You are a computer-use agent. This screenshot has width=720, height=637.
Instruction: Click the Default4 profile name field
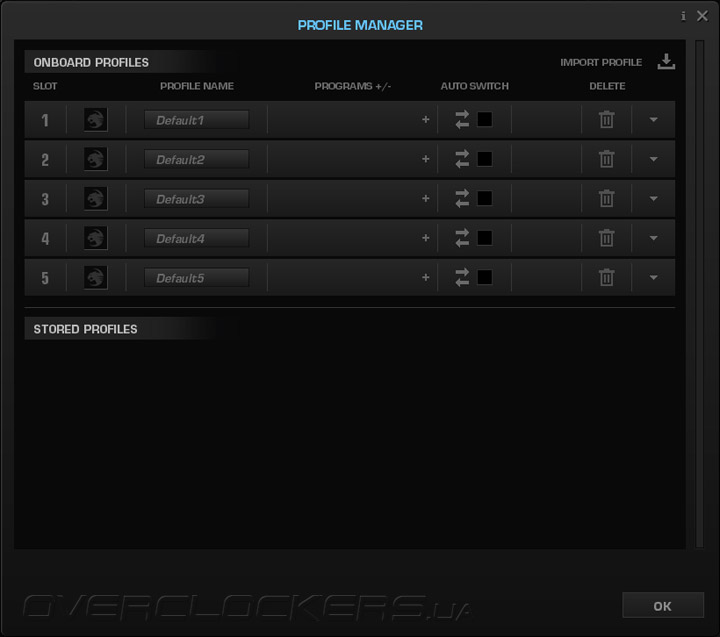(x=197, y=238)
